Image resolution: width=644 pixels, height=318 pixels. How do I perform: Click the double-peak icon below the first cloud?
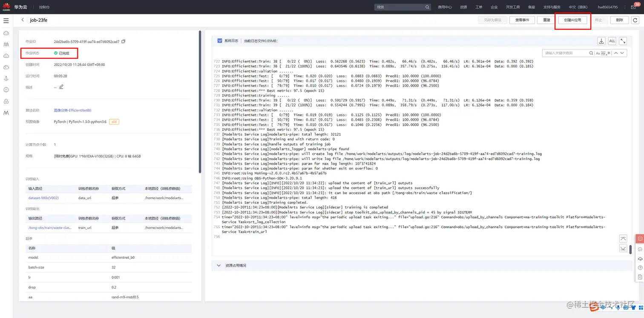(6, 44)
